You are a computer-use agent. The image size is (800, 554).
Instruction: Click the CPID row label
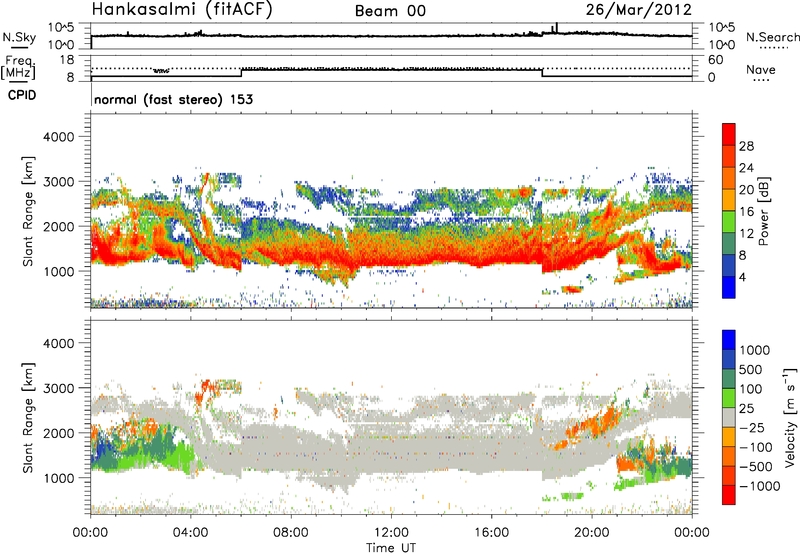coord(22,95)
